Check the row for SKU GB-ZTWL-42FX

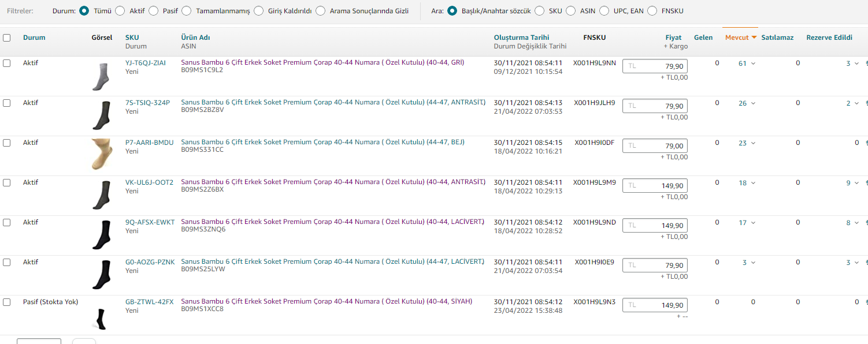click(7, 302)
